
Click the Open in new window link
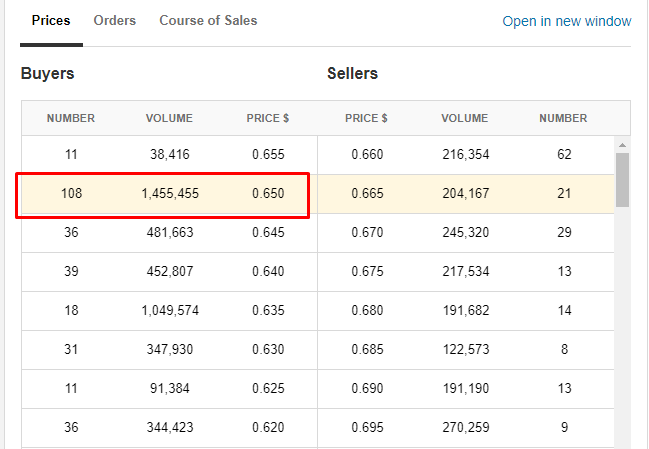(x=566, y=21)
